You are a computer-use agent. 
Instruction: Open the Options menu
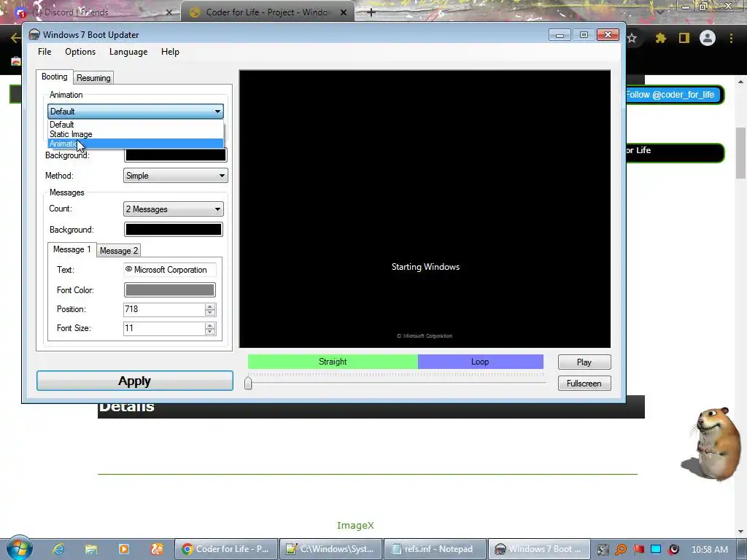coord(80,52)
